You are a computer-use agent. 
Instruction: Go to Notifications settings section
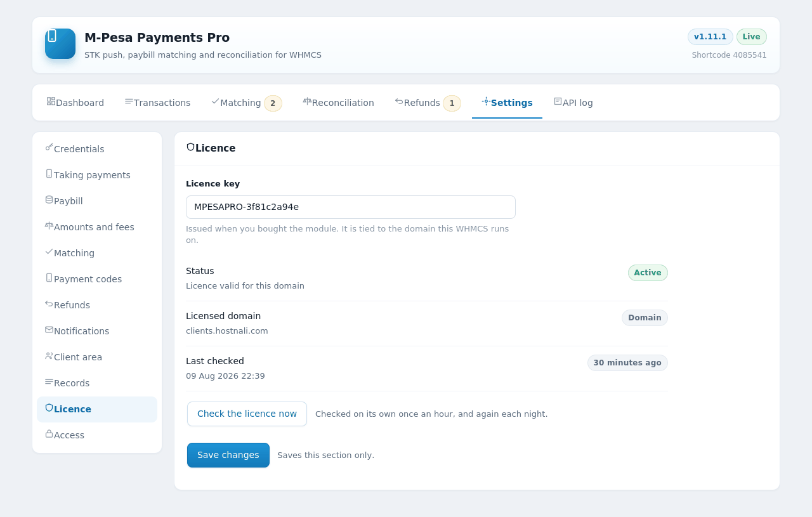(97, 331)
